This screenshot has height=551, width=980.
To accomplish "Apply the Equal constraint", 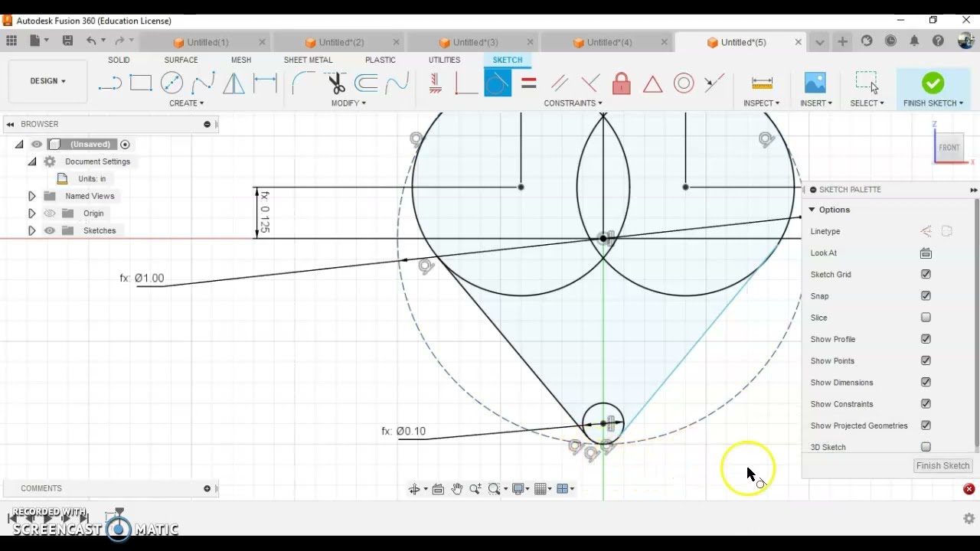I will pos(528,83).
